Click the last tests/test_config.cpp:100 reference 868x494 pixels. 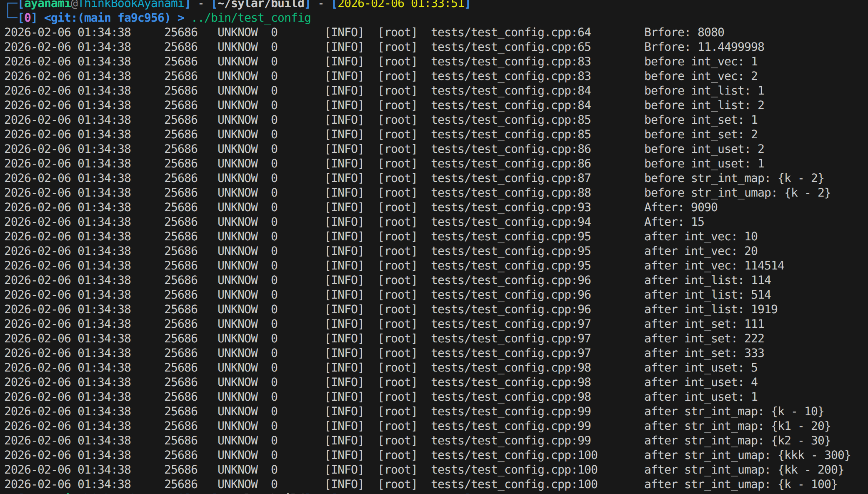tap(514, 484)
